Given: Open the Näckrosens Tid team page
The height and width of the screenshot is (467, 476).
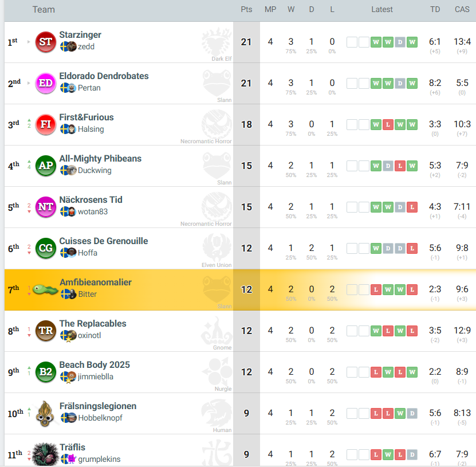Looking at the screenshot, I should pos(91,200).
